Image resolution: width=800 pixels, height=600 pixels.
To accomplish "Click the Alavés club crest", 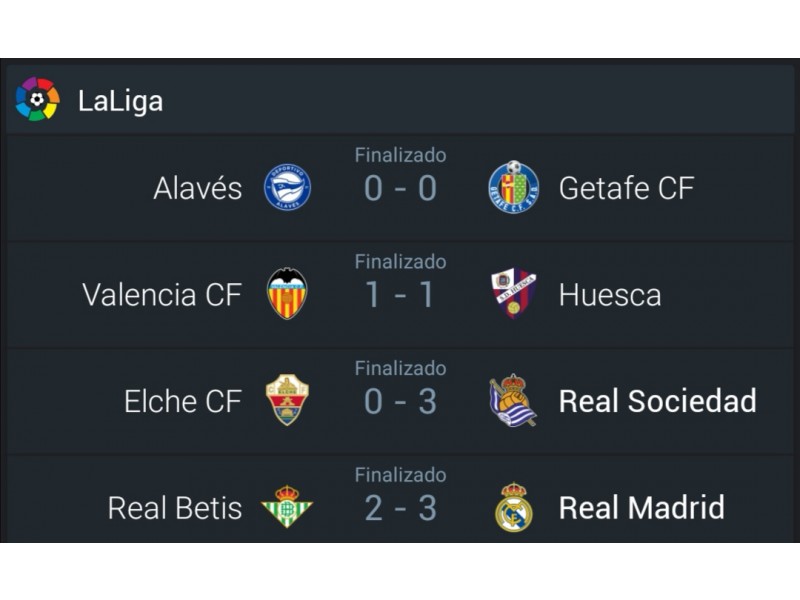I will point(287,187).
